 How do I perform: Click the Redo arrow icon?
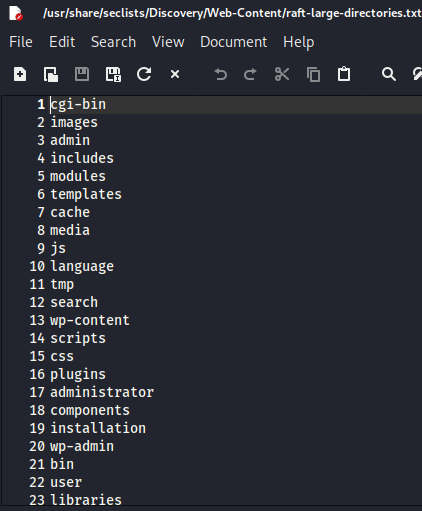click(x=250, y=74)
